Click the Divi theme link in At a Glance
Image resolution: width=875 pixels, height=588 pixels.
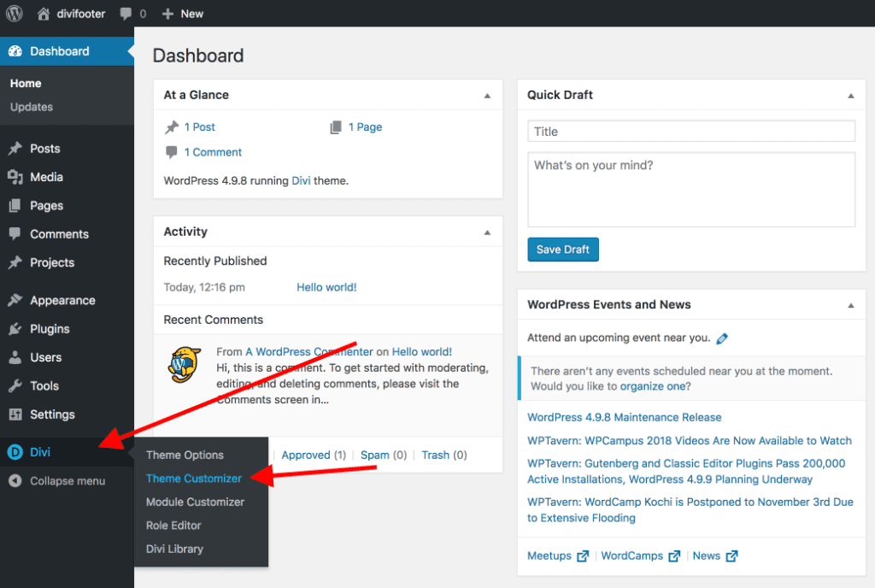(x=301, y=180)
